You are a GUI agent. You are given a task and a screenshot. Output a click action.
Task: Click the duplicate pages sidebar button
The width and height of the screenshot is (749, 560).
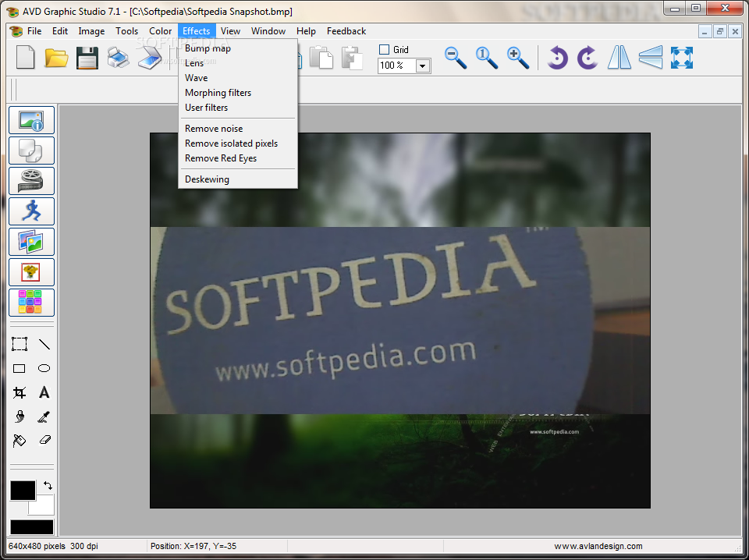[x=31, y=151]
